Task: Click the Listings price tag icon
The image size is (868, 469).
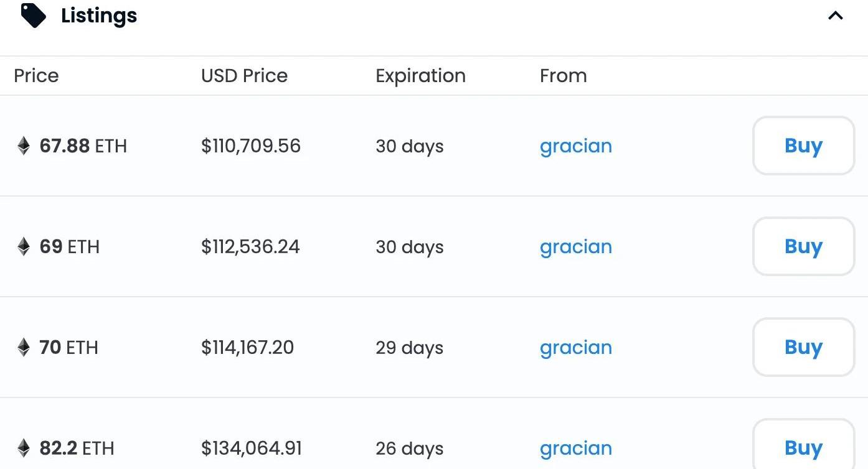Action: click(34, 16)
